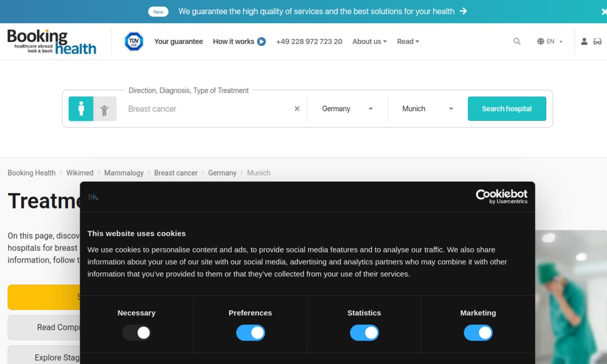This screenshot has width=607, height=364.
Task: Click the Search hospital button
Action: tap(507, 109)
